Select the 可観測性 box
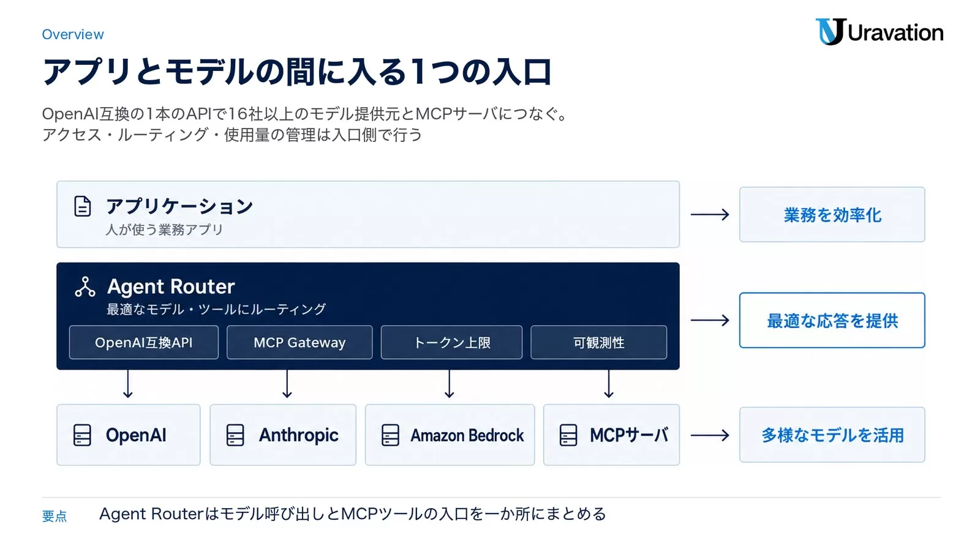Image resolution: width=980 pixels, height=551 pixels. point(598,342)
